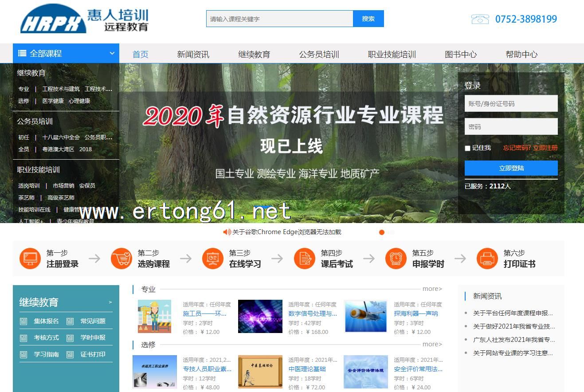The width and height of the screenshot is (584, 392).
Task: Open the 数字信号处理 course thumbnail
Action: tap(260, 316)
